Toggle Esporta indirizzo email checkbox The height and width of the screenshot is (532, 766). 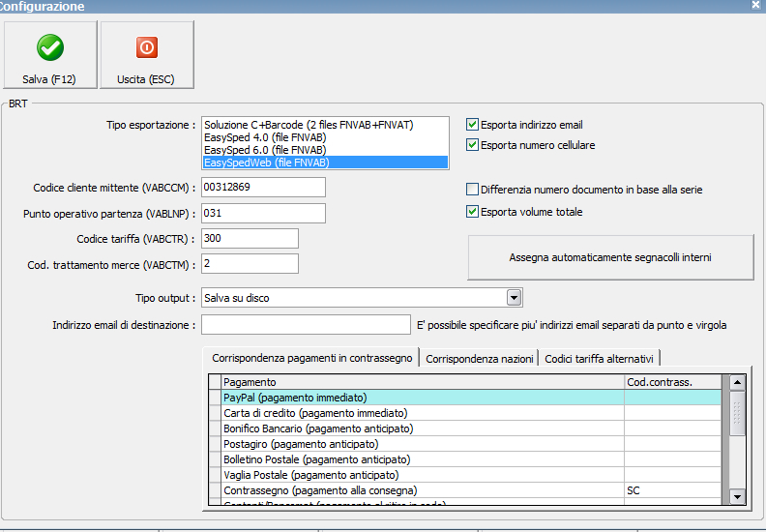coord(472,125)
